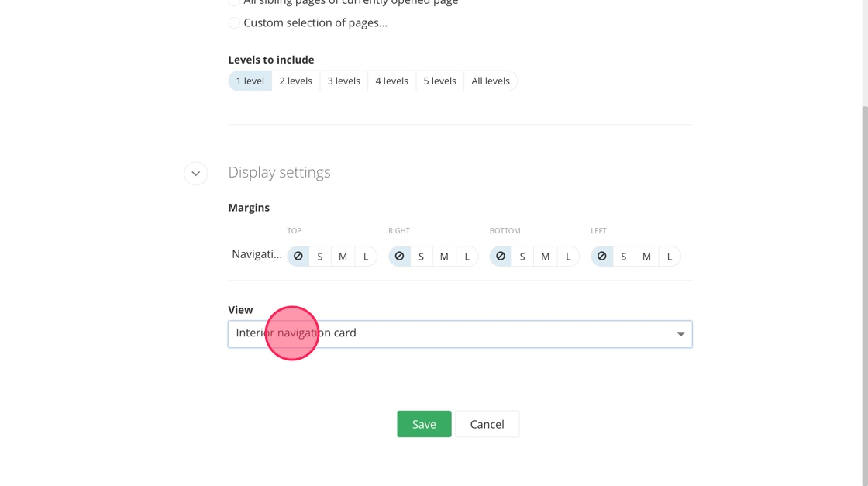Choose 1 level option
Viewport: 868px width, 486px height.
pos(250,81)
